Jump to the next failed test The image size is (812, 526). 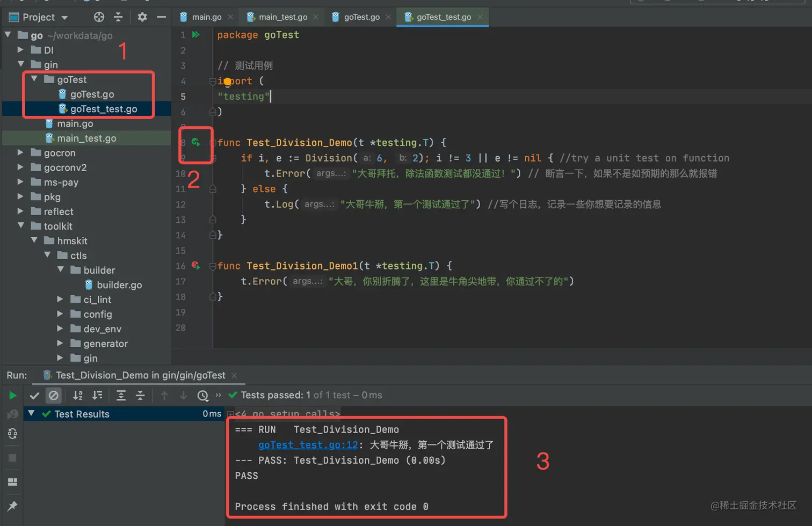coord(184,396)
